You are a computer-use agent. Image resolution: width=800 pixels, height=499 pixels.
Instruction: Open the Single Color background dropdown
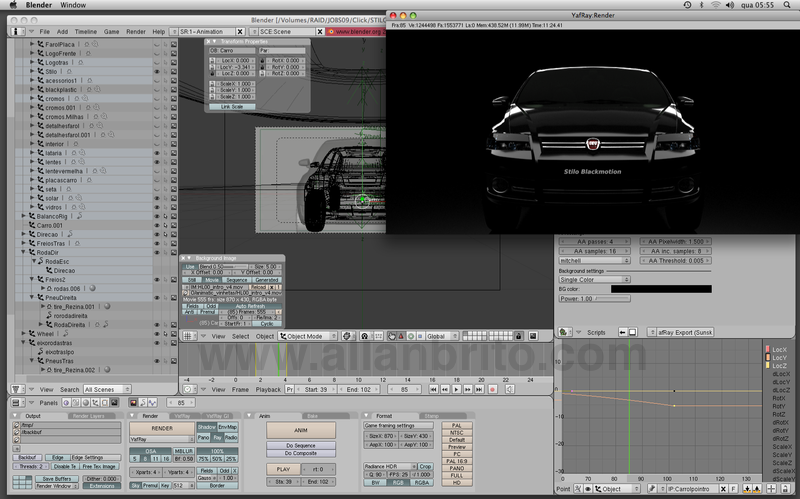[594, 280]
